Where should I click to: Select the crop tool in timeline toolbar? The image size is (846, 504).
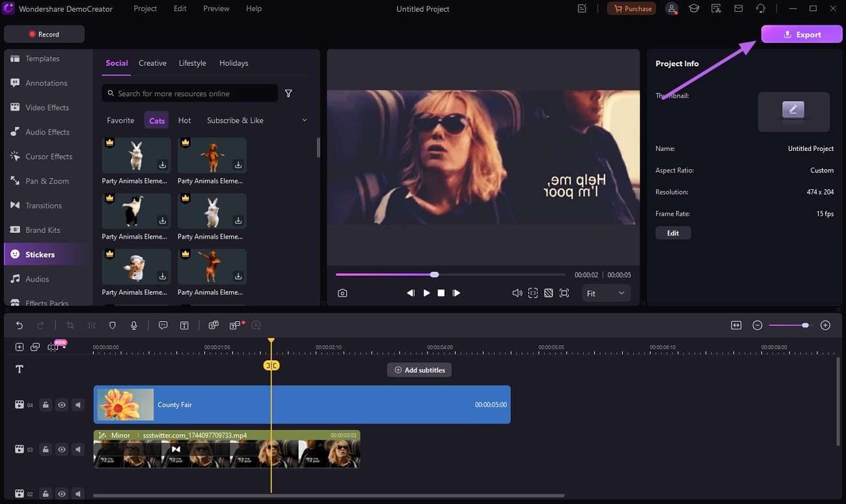(70, 325)
